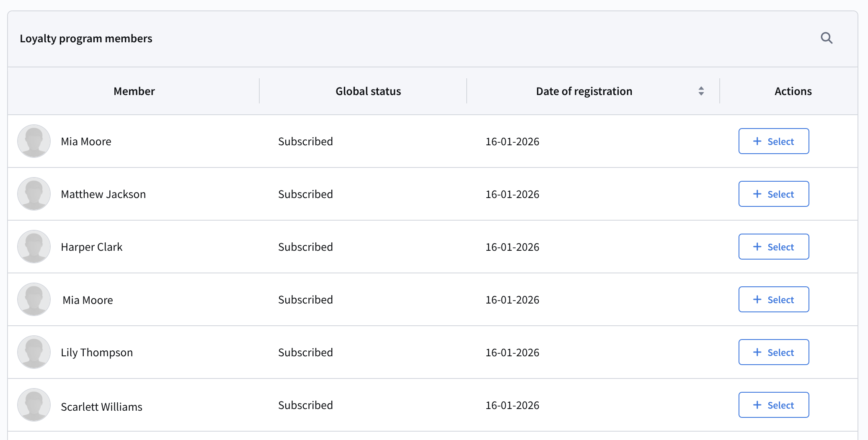The height and width of the screenshot is (440, 868).
Task: Open Lily Thompson's member name
Action: 97,353
